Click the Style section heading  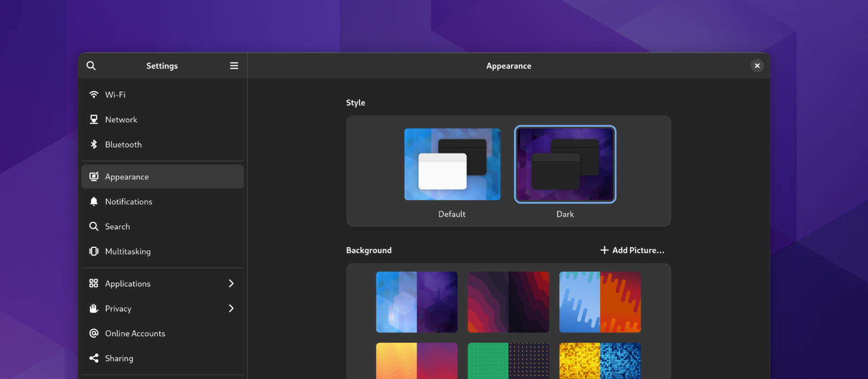point(355,102)
